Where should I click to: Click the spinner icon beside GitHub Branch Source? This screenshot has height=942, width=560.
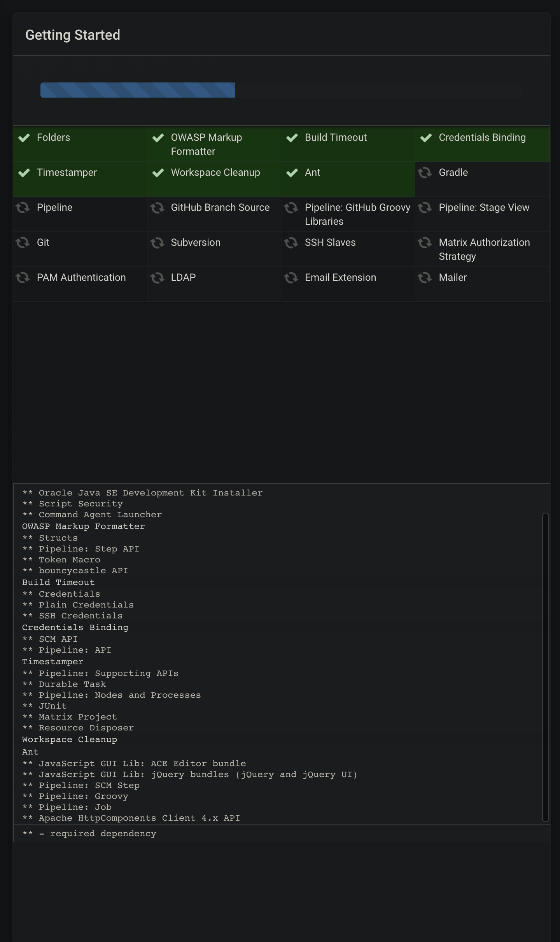157,208
